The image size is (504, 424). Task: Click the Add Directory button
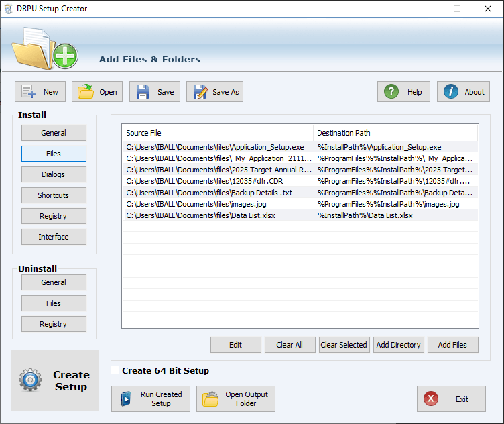click(x=398, y=345)
